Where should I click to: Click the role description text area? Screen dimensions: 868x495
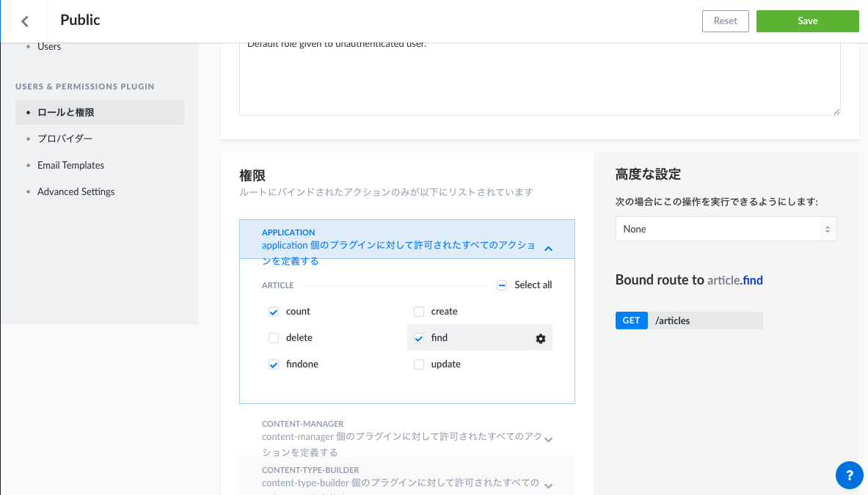(539, 77)
